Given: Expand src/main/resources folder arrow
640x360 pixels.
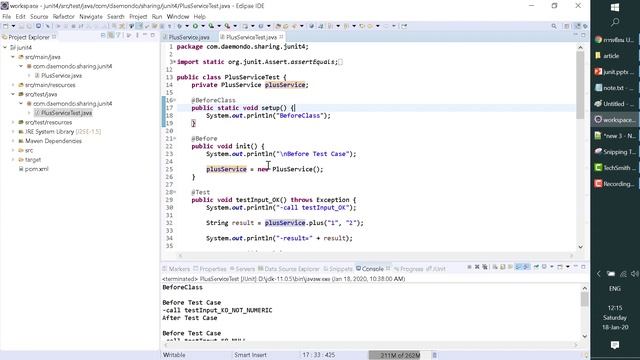Looking at the screenshot, I should tap(13, 85).
